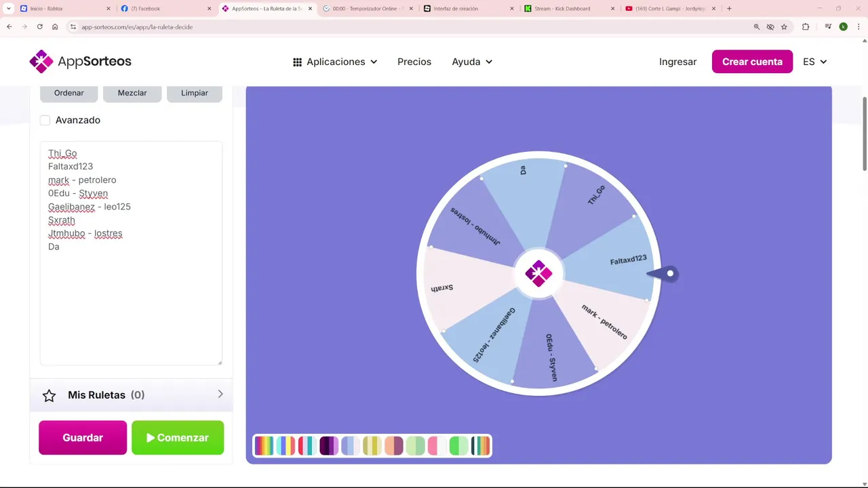Open the tab search arrow at top left
Image resolution: width=868 pixels, height=488 pixels.
point(8,9)
